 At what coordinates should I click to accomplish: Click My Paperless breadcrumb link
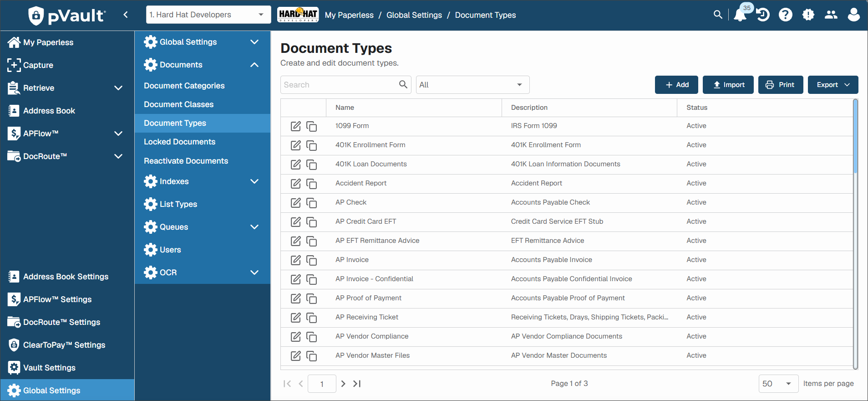(x=349, y=15)
